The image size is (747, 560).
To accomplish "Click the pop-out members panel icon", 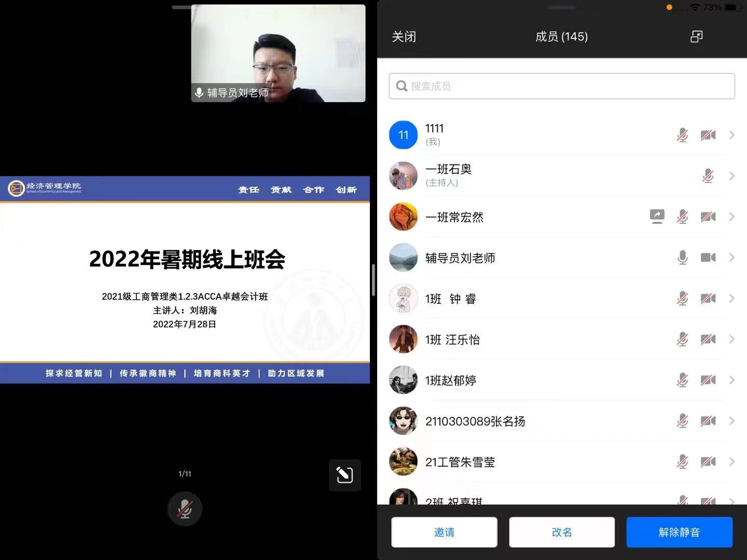I will coord(696,36).
